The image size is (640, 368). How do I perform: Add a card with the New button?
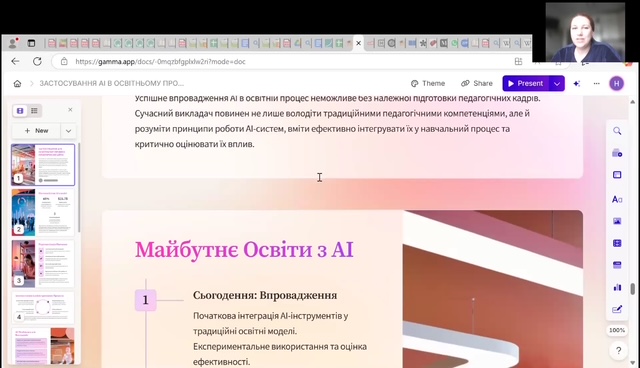coord(36,131)
